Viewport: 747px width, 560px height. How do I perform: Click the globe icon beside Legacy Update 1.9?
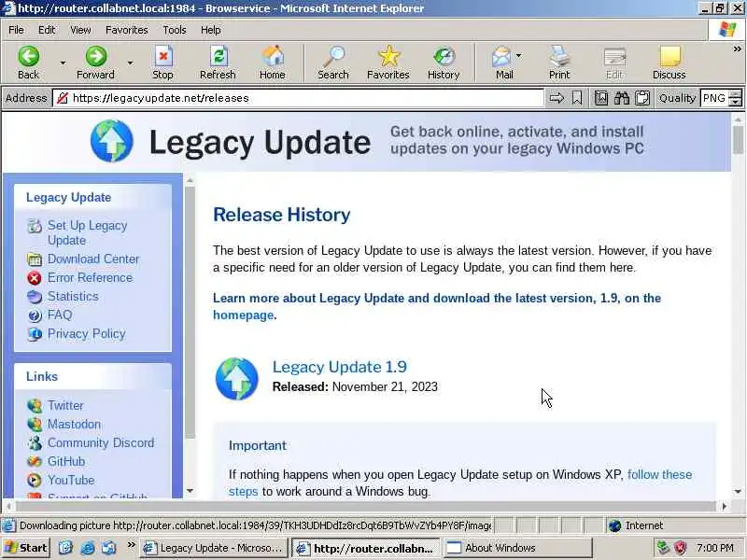click(237, 379)
